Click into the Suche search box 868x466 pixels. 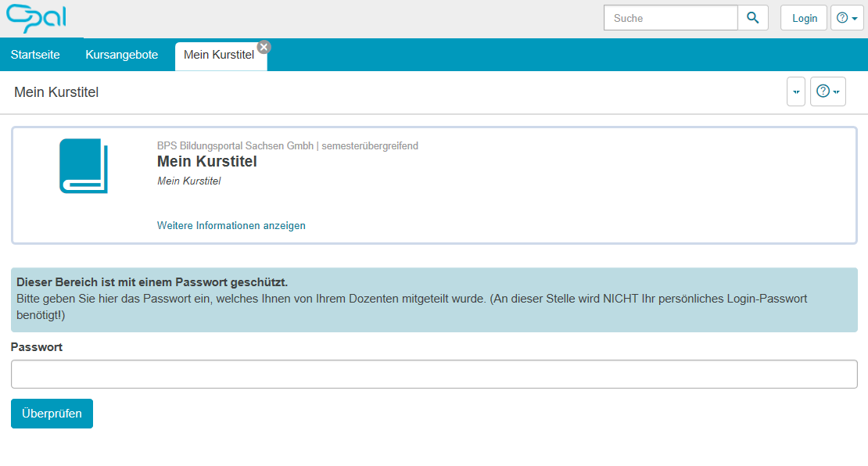[670, 18]
